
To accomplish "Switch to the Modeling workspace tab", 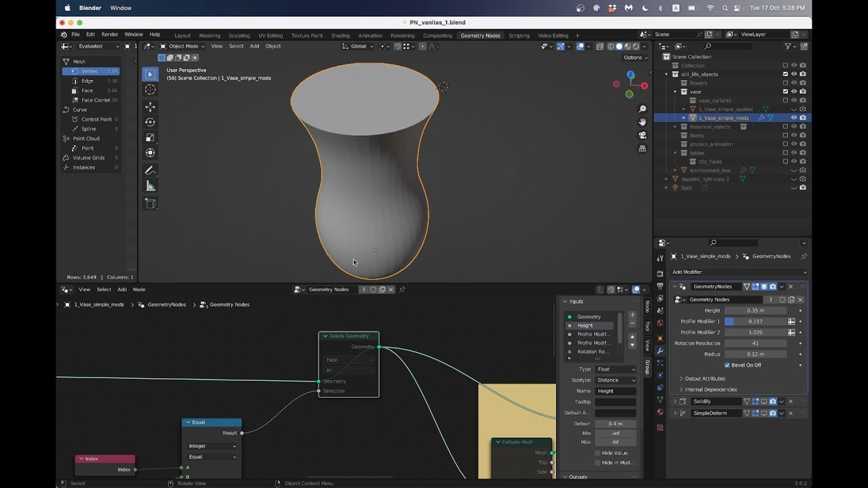I will click(x=209, y=35).
